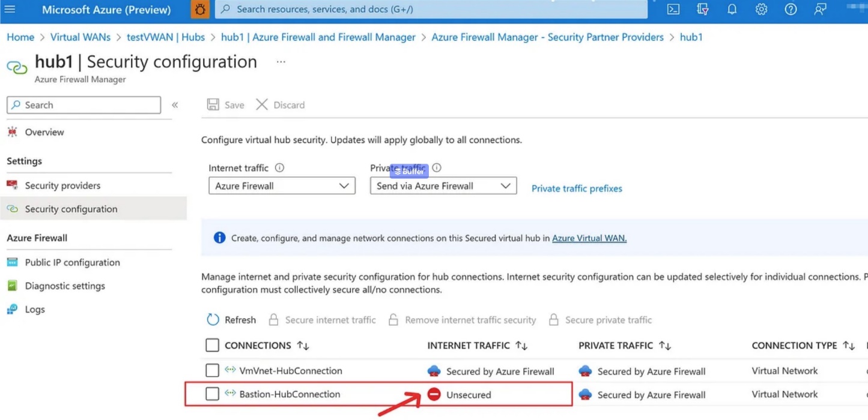Expand the Private traffic dropdown

[x=443, y=186]
